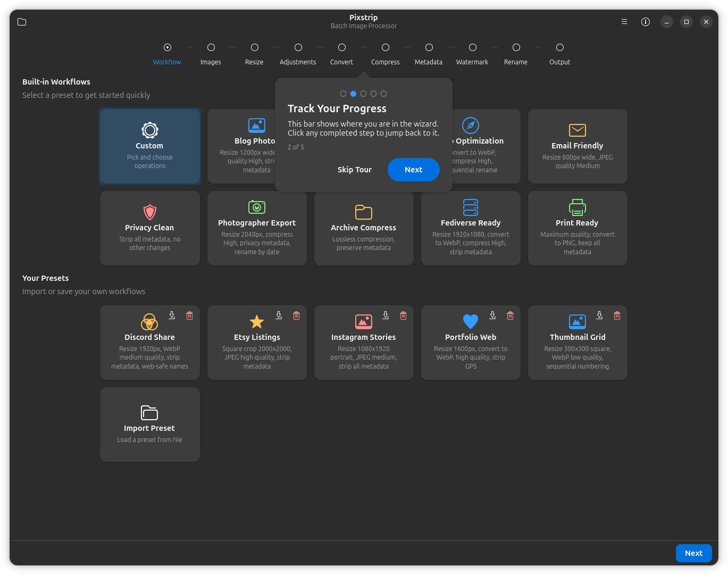This screenshot has width=728, height=575.
Task: Open the file browser folder icon
Action: 22,22
